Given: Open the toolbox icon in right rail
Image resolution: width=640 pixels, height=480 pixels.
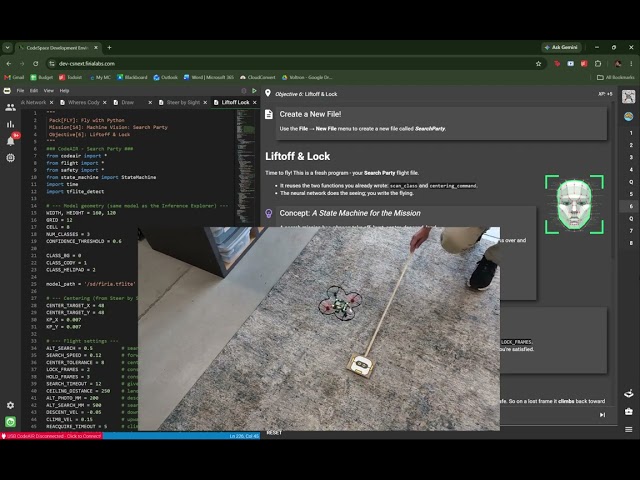Looking at the screenshot, I should click(629, 411).
